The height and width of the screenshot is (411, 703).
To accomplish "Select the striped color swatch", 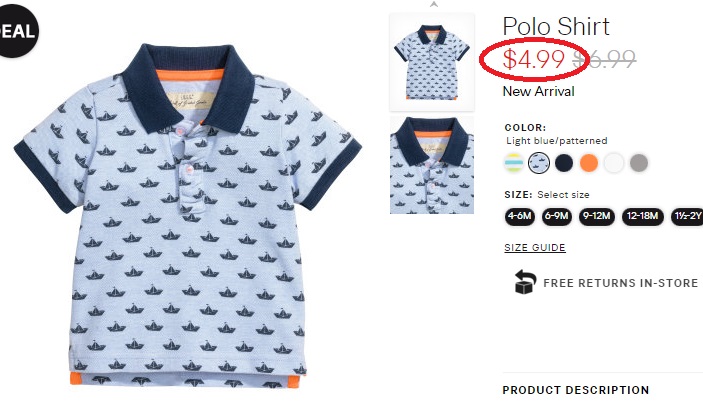I will (x=514, y=162).
